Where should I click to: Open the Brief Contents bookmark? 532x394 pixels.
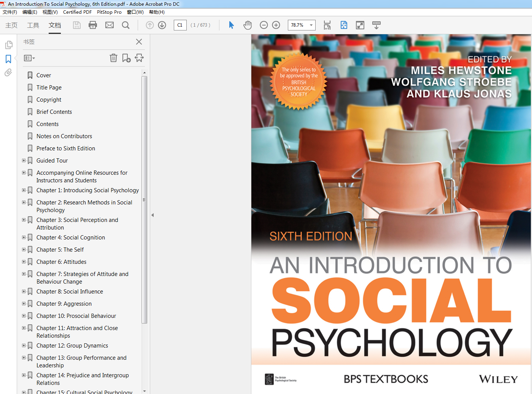(x=54, y=112)
